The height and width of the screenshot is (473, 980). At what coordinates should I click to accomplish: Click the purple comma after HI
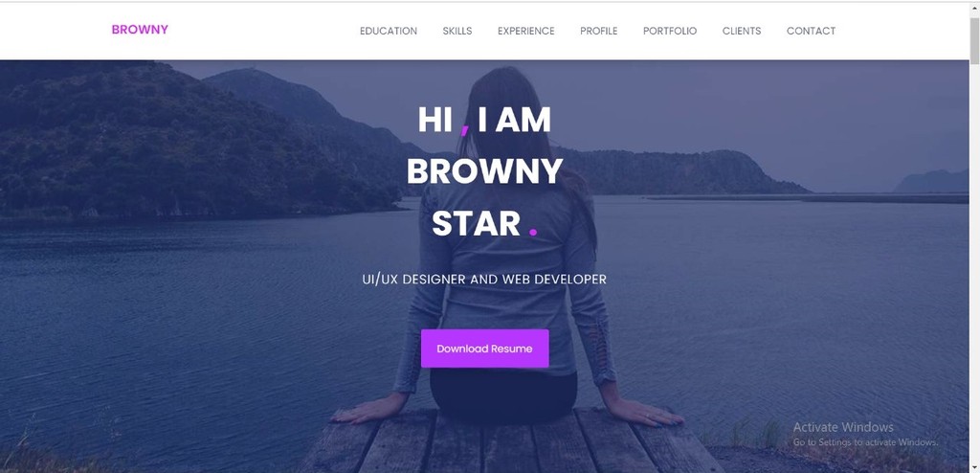tap(464, 129)
